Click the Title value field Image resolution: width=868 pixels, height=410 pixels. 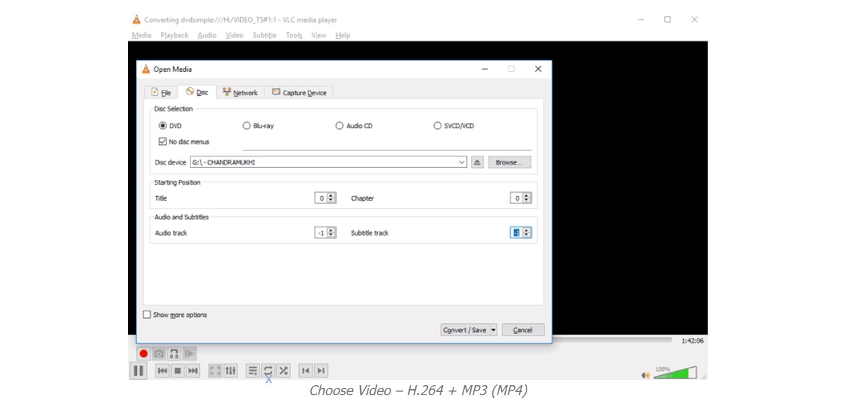click(x=321, y=198)
